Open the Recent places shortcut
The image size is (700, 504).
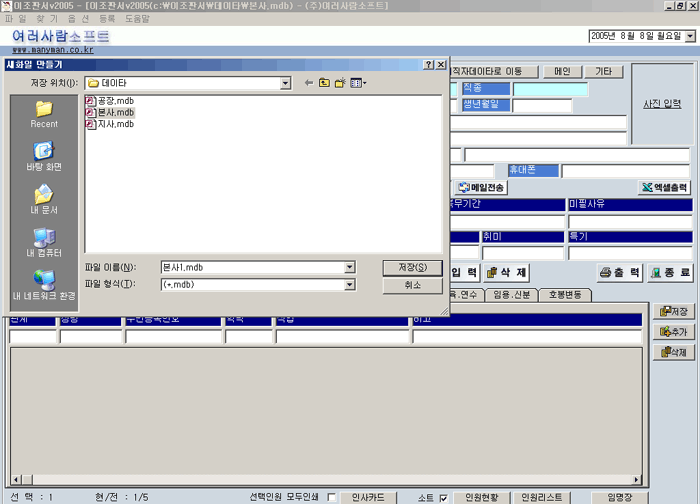(x=44, y=114)
